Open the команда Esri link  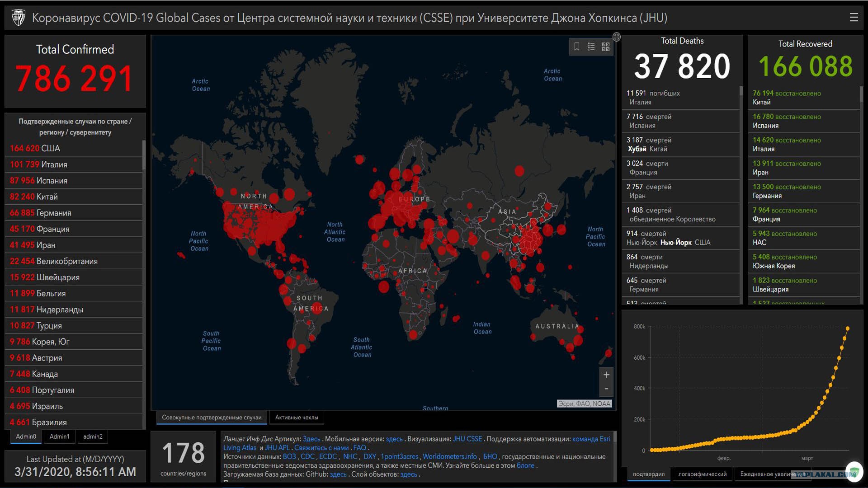tap(591, 439)
